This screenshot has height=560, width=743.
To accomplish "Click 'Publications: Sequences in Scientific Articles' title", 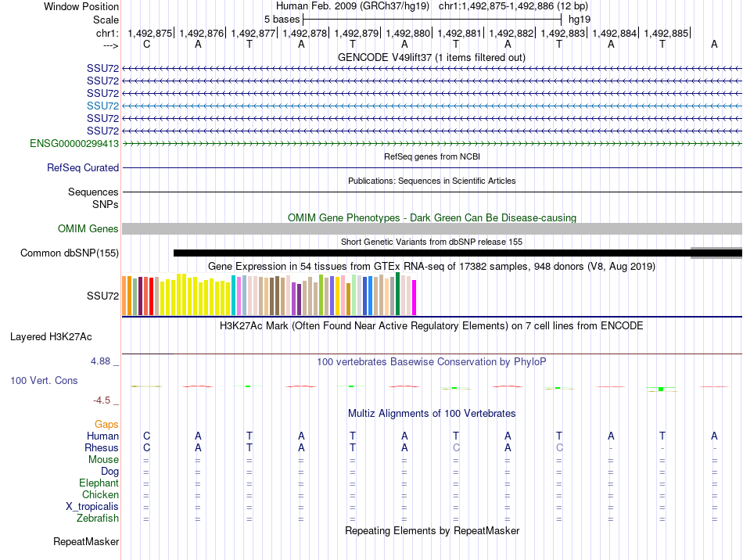I will coord(432,181).
